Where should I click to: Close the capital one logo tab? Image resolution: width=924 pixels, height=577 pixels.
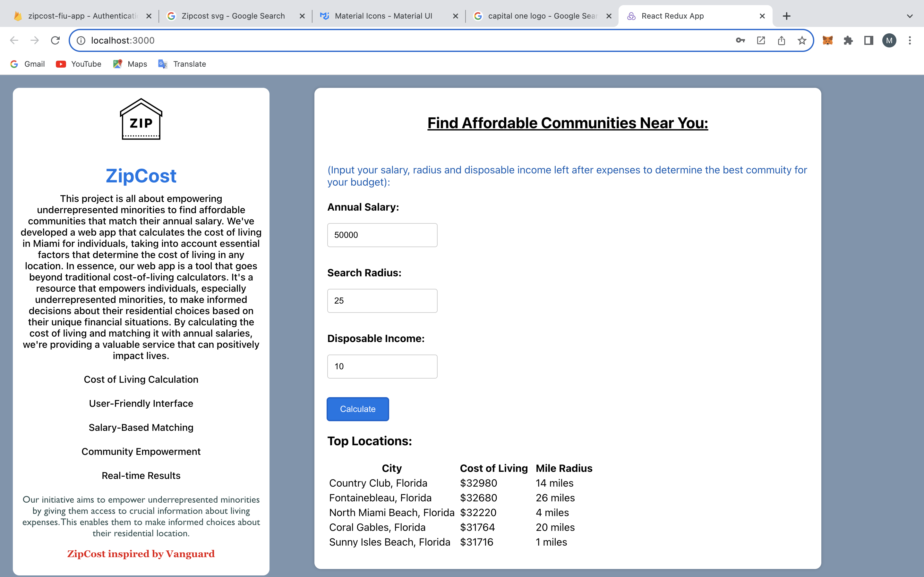point(609,16)
